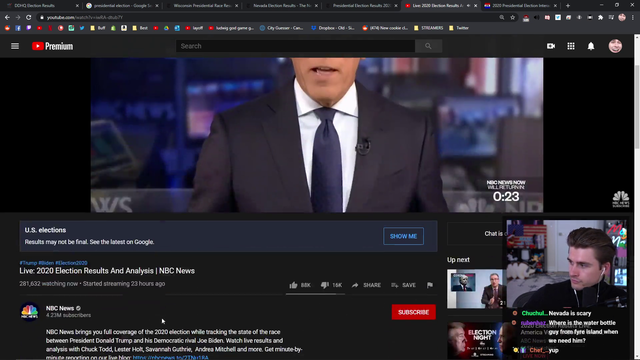Subscribe to NBC News channel
This screenshot has height=360, width=640.
(413, 312)
